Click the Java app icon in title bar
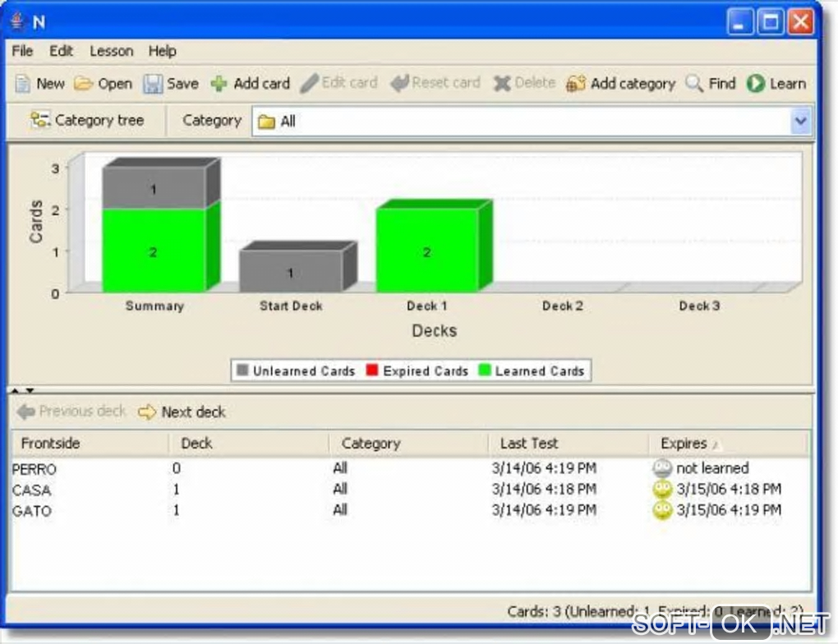This screenshot has width=838, height=644. 17,21
